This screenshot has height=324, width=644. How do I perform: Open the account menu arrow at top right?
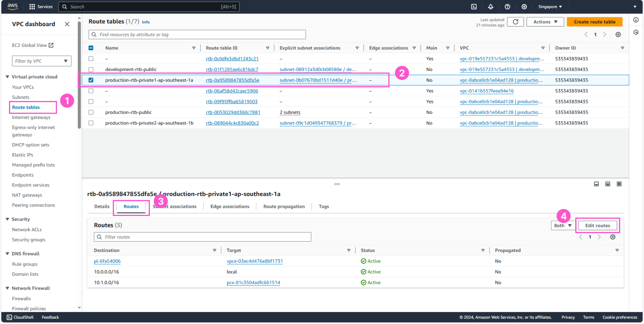click(635, 7)
